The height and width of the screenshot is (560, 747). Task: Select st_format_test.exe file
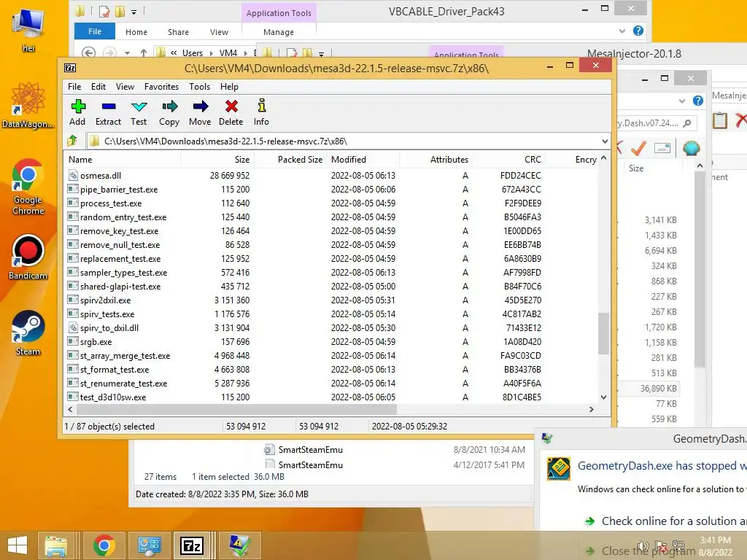point(115,369)
